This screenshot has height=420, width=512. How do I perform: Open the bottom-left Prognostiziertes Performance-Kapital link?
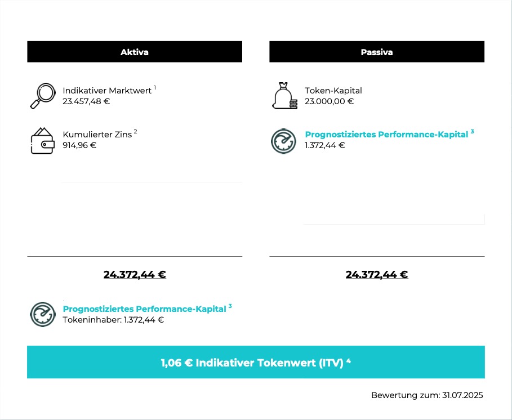[x=144, y=309]
